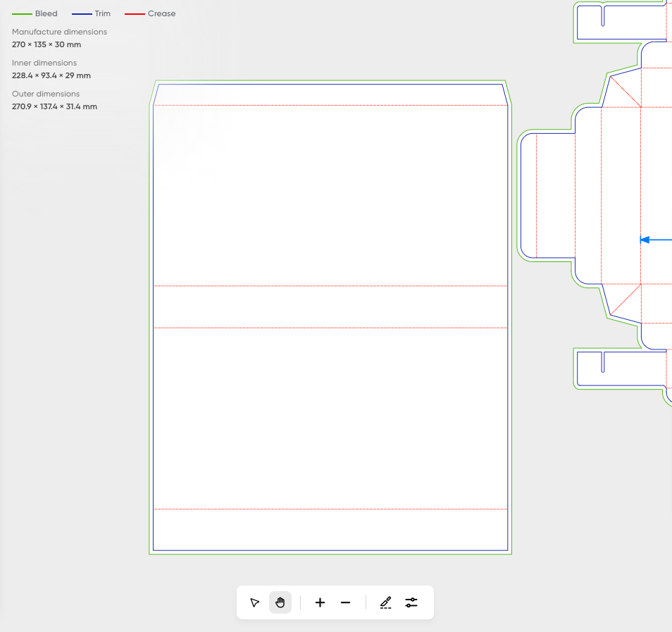Click the large top panel of the sleeve dieline

pyautogui.click(x=330, y=195)
